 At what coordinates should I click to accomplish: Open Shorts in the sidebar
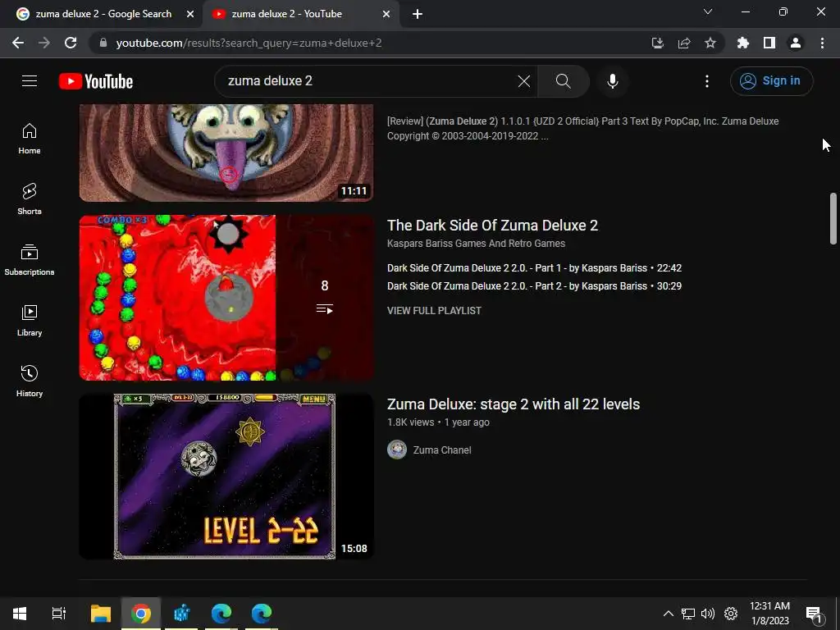tap(30, 199)
